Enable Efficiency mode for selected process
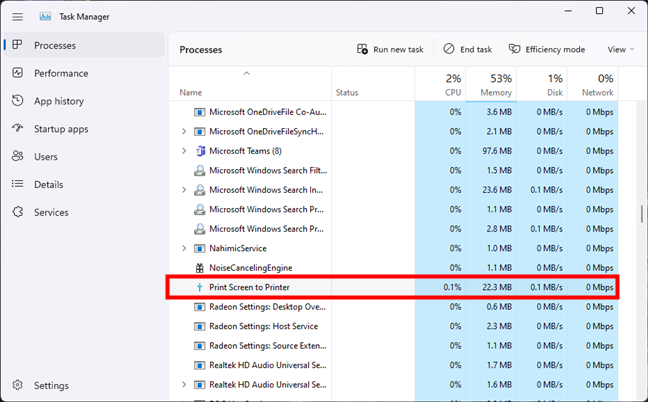Viewport: 648px width, 402px height. click(x=546, y=50)
